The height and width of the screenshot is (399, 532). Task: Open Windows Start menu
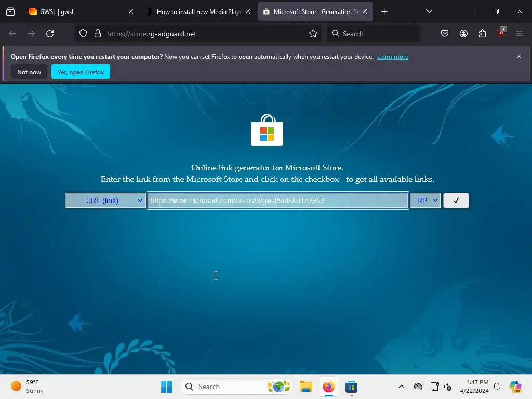(x=167, y=387)
